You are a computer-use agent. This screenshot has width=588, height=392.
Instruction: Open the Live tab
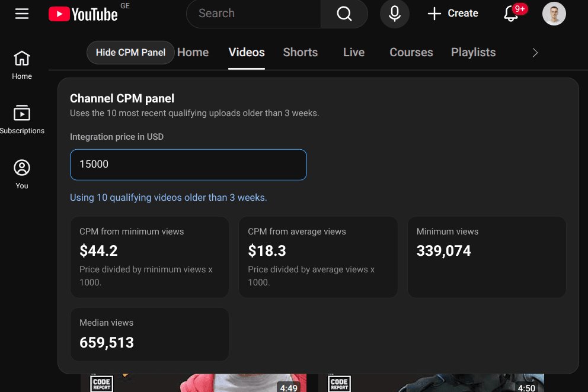pos(353,52)
